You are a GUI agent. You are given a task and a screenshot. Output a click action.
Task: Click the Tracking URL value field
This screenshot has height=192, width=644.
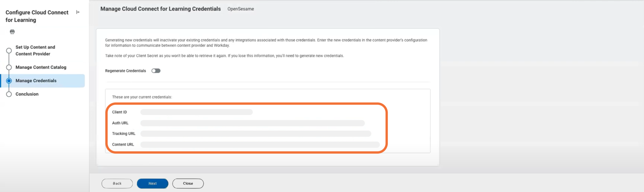[x=256, y=134]
